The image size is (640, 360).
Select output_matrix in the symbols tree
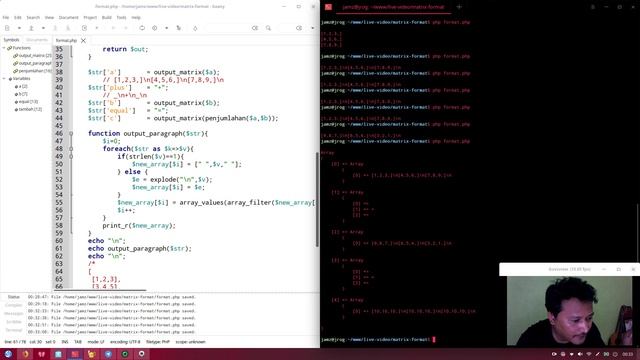click(32, 56)
